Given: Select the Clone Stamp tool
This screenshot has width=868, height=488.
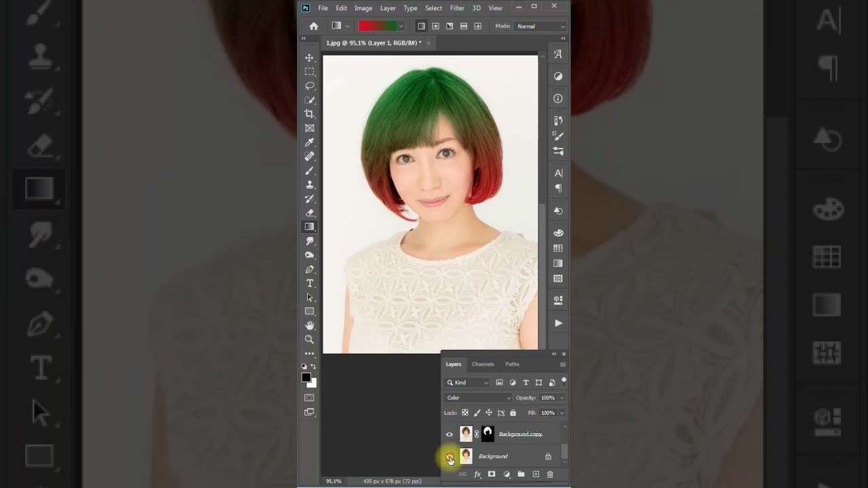Looking at the screenshot, I should pos(309,184).
